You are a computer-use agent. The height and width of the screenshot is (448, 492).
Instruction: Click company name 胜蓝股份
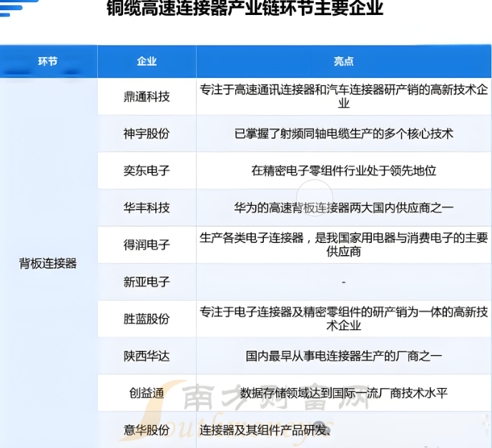(147, 319)
